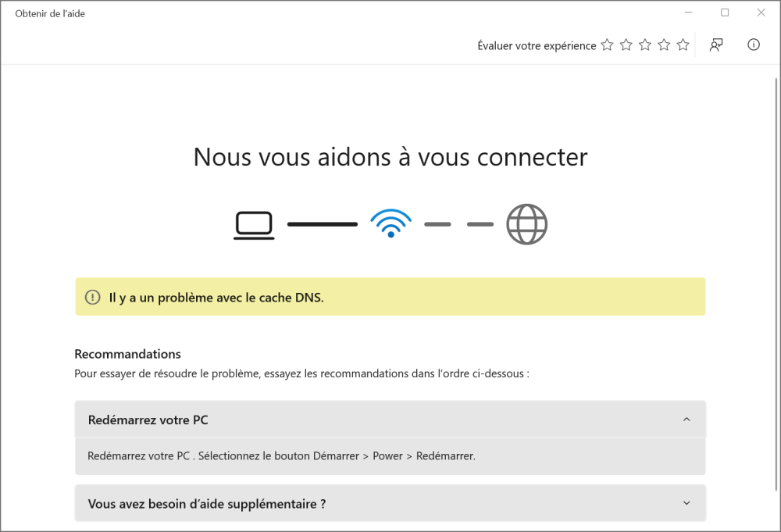Screen dimensions: 781x532
Task: Minimize the Obtenir de l'aide window
Action: (x=689, y=12)
